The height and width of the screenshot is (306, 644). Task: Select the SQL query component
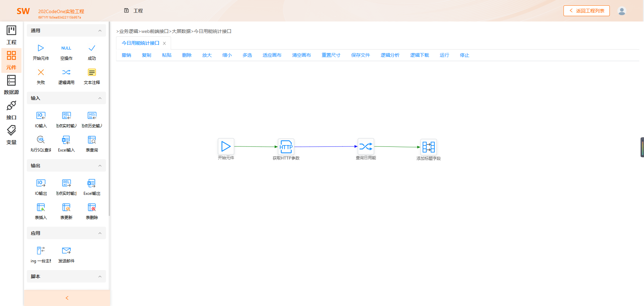point(41,144)
